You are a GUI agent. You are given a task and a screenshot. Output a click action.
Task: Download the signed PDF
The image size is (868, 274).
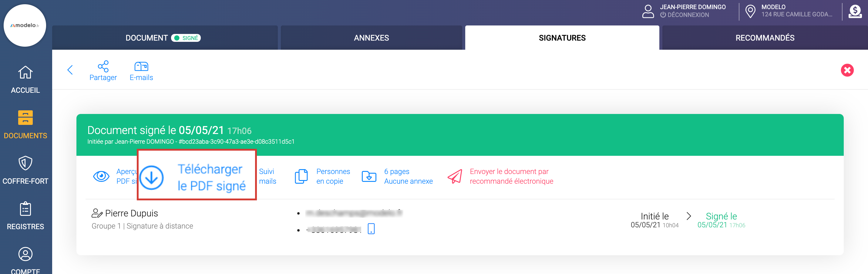click(x=197, y=177)
